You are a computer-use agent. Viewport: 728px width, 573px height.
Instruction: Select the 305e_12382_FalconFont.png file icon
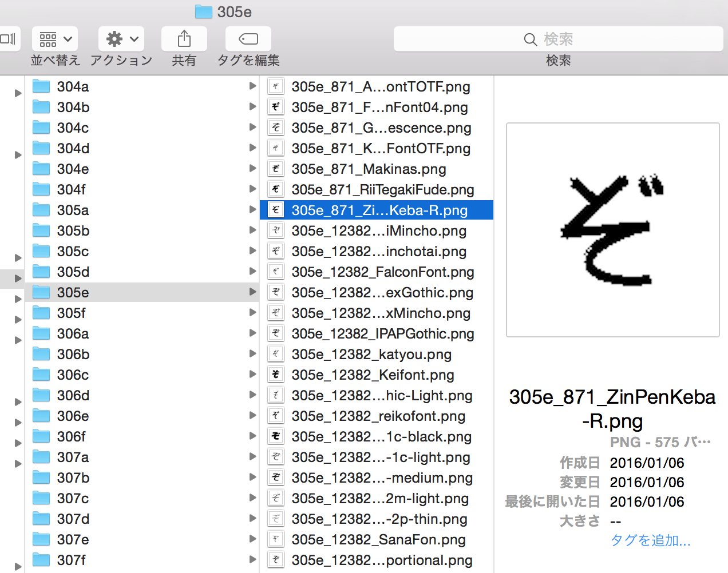point(275,271)
